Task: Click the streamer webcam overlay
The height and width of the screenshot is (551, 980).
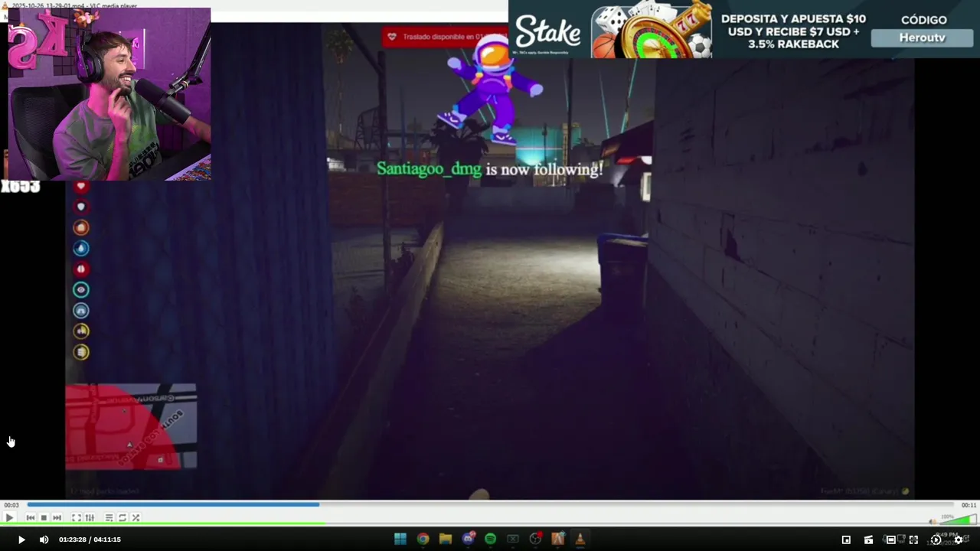Action: pyautogui.click(x=109, y=94)
